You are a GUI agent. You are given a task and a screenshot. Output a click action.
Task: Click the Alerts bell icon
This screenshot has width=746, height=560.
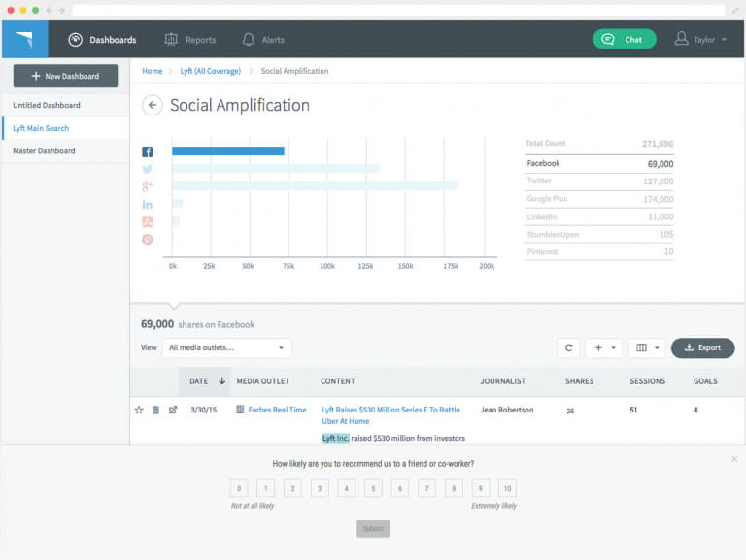coord(249,40)
